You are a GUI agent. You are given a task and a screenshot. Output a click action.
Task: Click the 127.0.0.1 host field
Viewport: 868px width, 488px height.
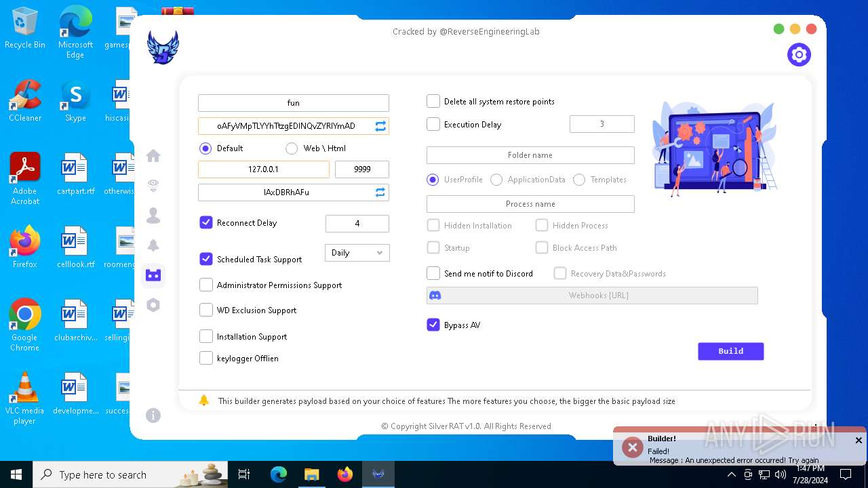coord(264,169)
